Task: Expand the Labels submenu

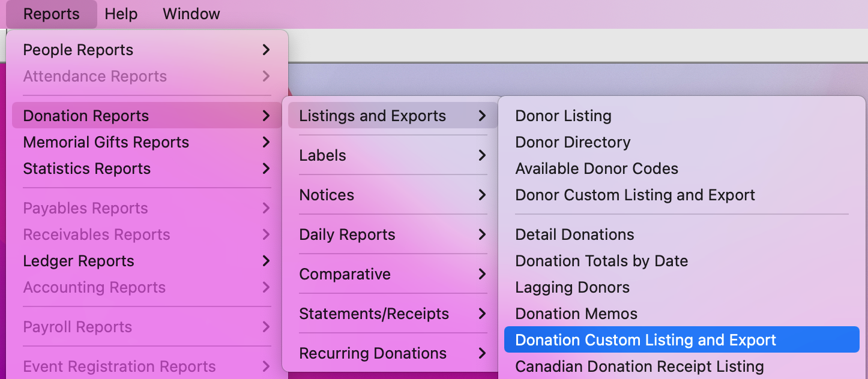Action: [x=323, y=155]
